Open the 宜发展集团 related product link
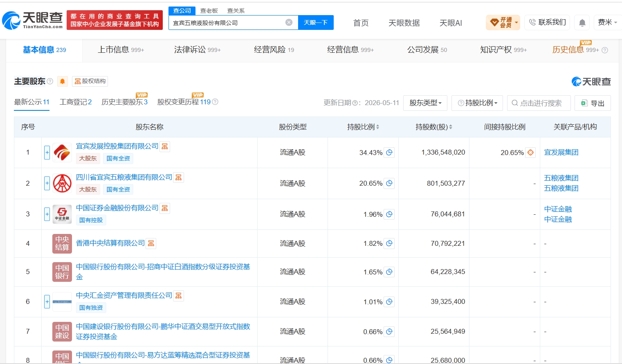Viewport: 622px width, 364px height. pyautogui.click(x=561, y=153)
